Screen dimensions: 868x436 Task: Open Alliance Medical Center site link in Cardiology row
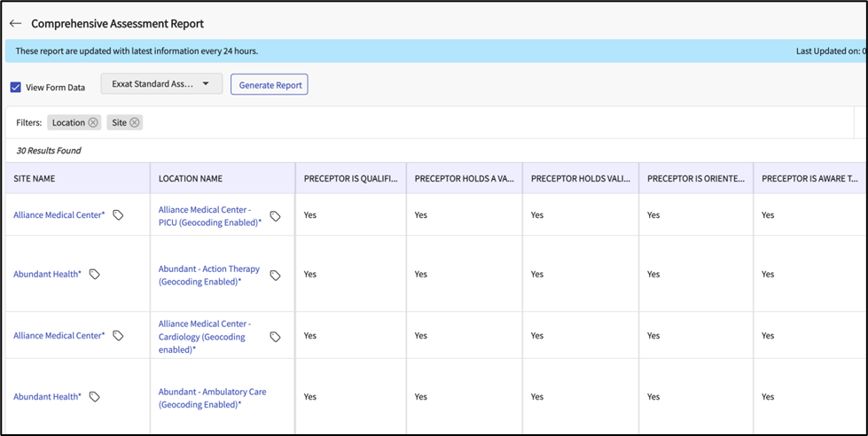[59, 336]
